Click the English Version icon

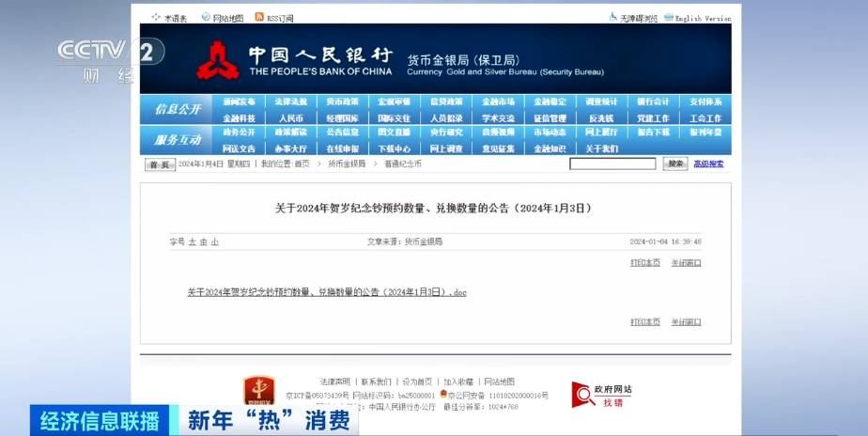pos(669,17)
